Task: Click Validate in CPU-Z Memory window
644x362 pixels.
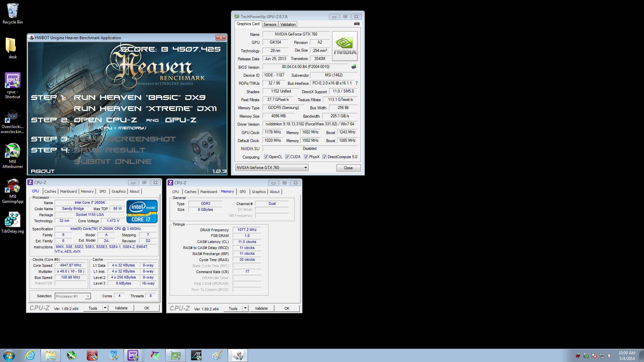Action: point(261,308)
